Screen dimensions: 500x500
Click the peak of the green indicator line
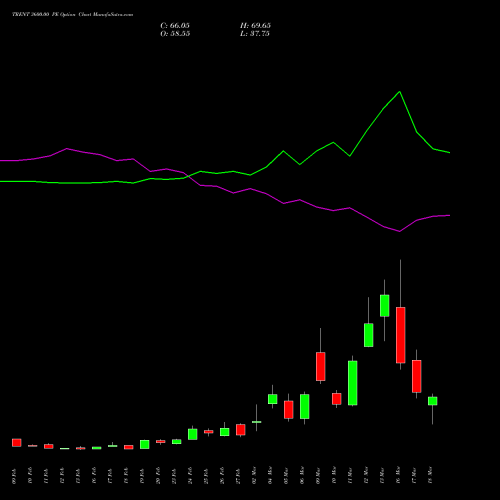point(400,91)
